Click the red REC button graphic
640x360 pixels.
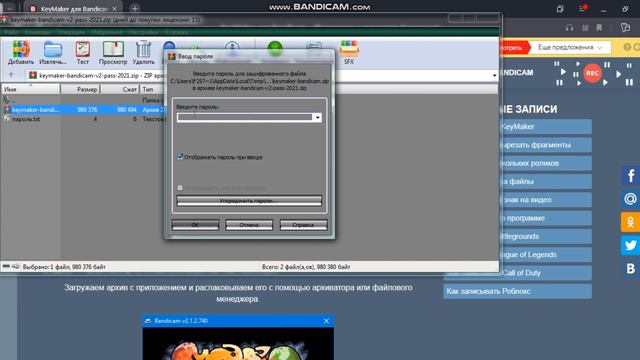pyautogui.click(x=593, y=73)
